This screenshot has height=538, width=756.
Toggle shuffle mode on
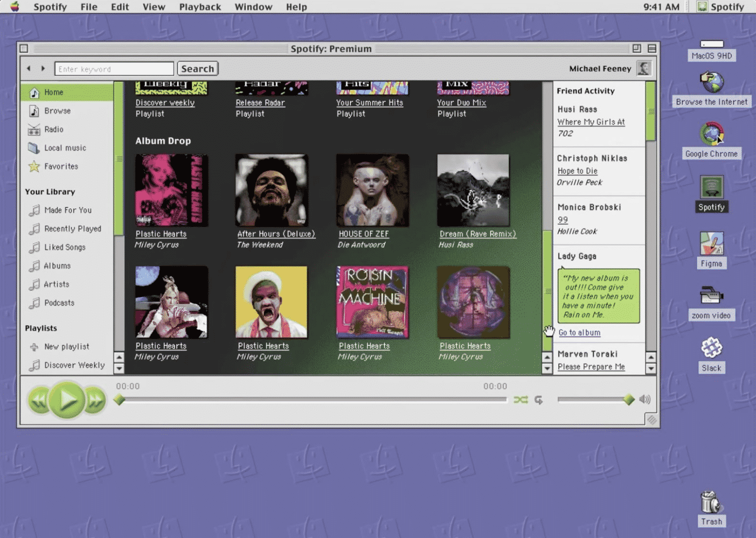[520, 399]
